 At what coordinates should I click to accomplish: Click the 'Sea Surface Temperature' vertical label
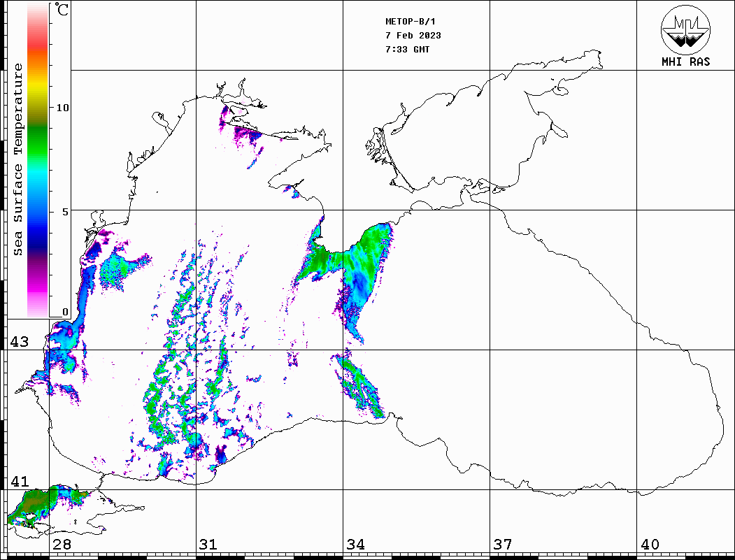(x=18, y=160)
